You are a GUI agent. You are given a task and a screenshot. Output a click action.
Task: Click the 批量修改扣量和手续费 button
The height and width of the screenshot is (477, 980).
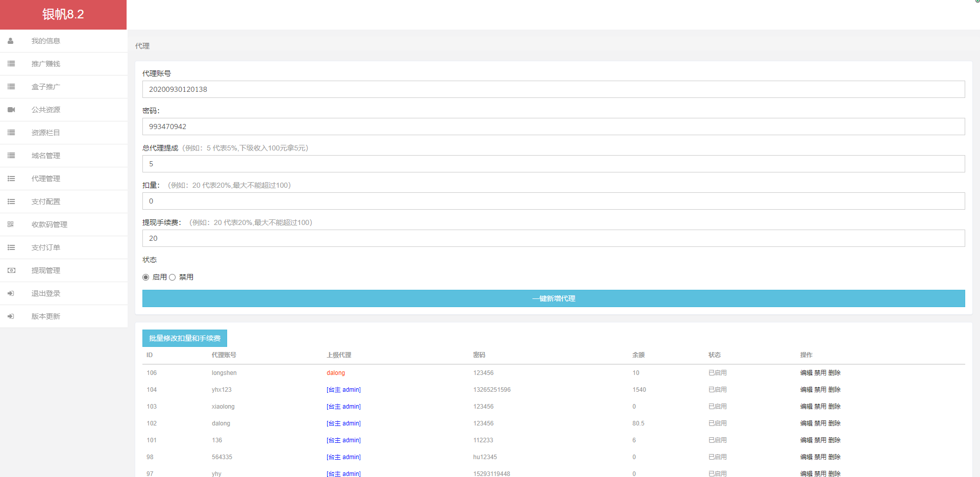click(x=184, y=338)
